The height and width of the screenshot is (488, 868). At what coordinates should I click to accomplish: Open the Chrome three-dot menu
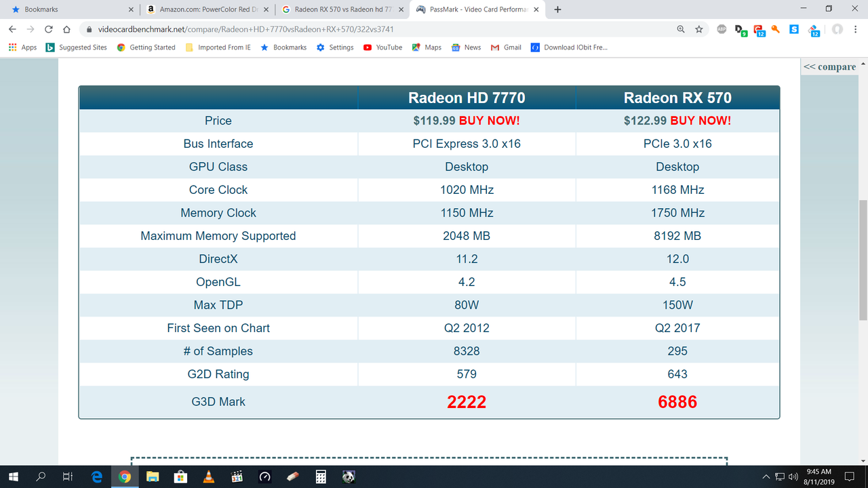856,29
